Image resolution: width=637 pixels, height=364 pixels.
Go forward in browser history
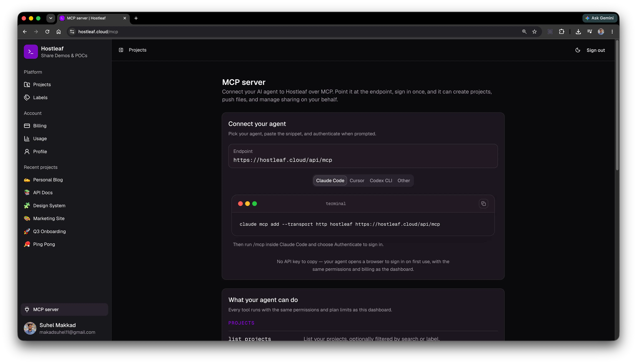point(36,32)
